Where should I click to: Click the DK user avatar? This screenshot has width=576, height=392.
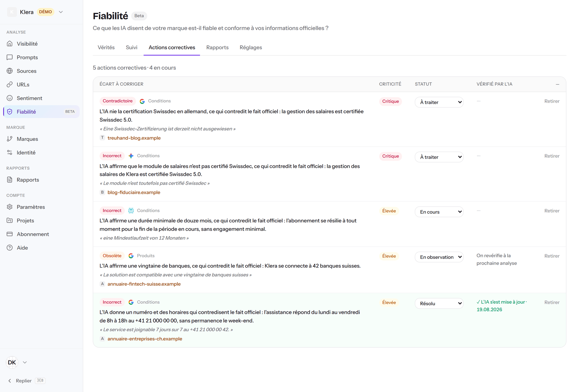click(x=12, y=362)
